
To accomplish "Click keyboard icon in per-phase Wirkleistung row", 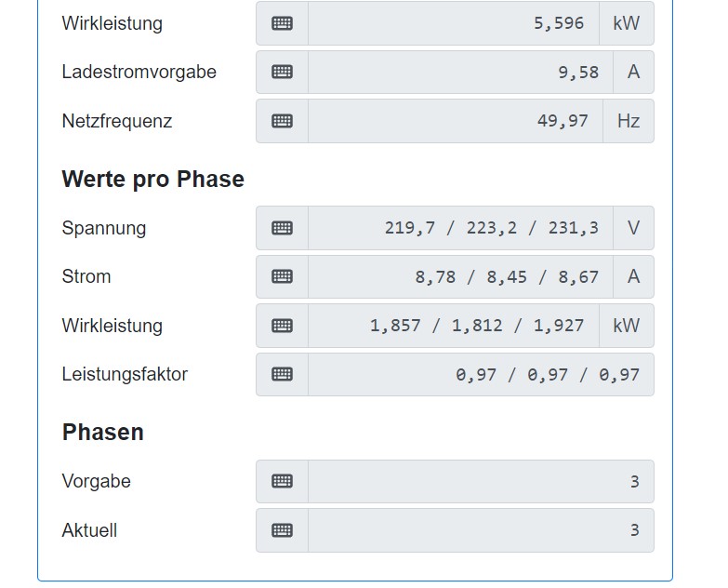I will click(x=282, y=326).
